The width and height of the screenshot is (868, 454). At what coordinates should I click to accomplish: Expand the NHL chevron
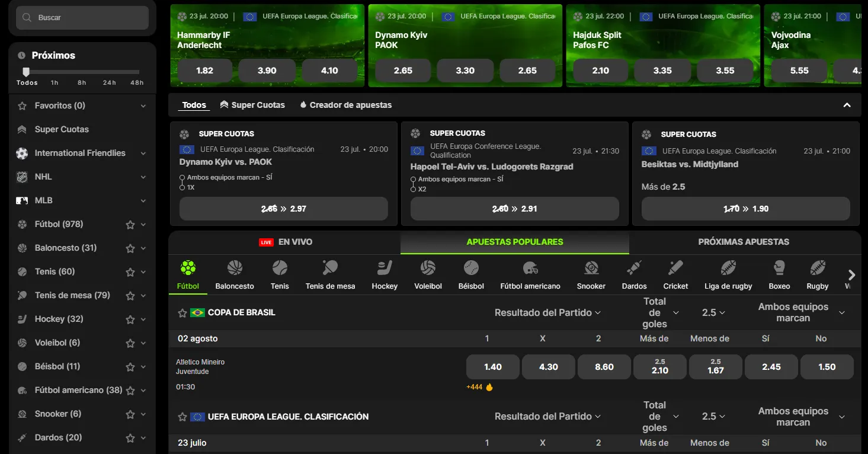[x=143, y=177]
